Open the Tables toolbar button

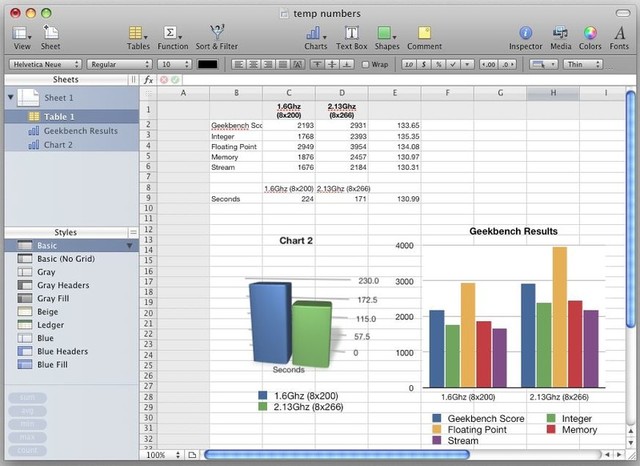pos(138,38)
